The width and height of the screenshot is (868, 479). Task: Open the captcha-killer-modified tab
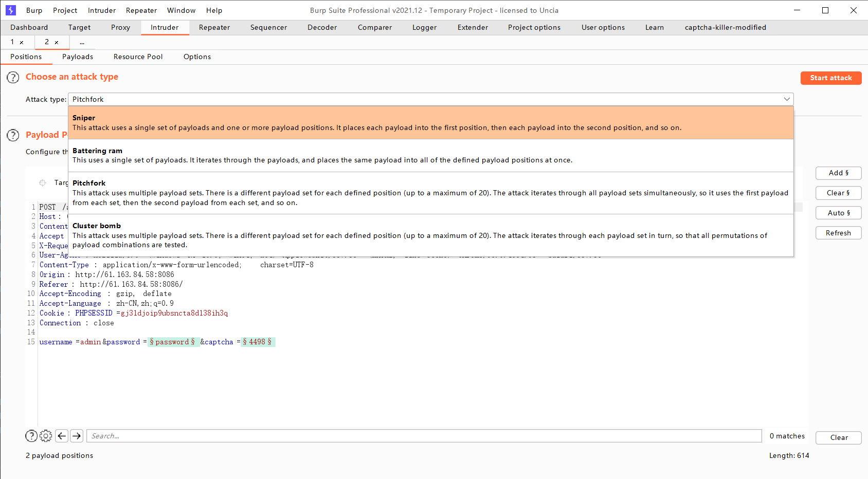(x=726, y=27)
